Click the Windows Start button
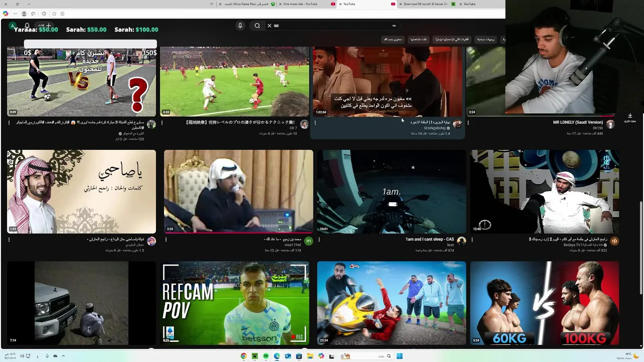Image resolution: width=644 pixels, height=362 pixels. (x=399, y=356)
